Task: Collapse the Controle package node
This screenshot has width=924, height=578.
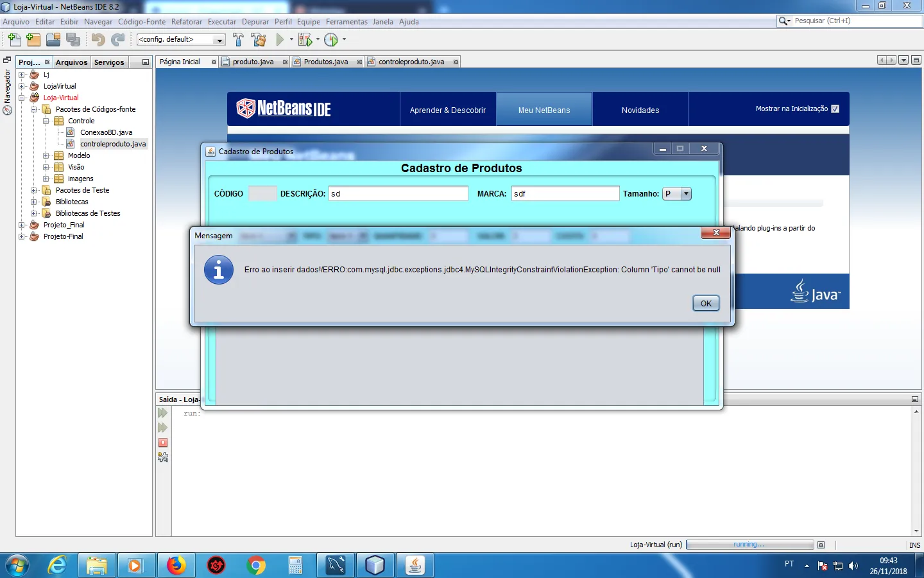Action: [46, 121]
